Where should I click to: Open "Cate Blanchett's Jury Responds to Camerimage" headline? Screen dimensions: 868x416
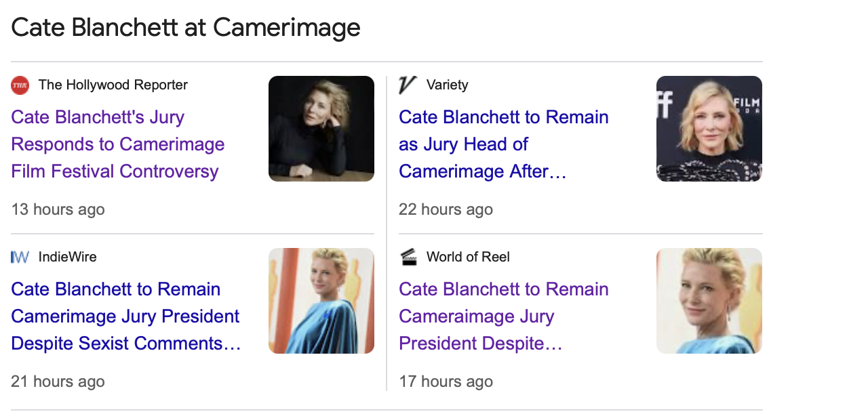tap(118, 144)
